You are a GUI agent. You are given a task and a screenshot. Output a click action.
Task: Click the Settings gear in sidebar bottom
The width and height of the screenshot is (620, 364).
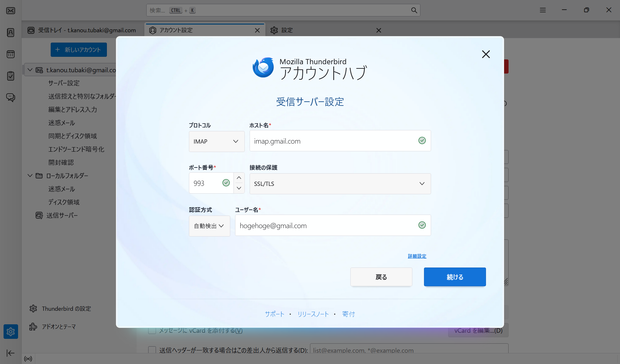click(11, 331)
